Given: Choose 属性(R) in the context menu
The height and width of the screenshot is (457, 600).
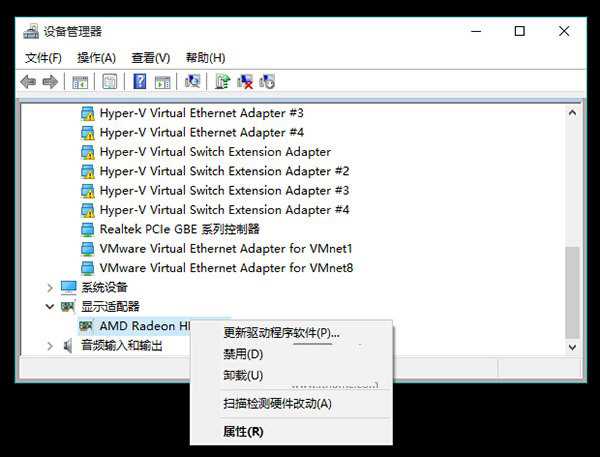Looking at the screenshot, I should (291, 432).
